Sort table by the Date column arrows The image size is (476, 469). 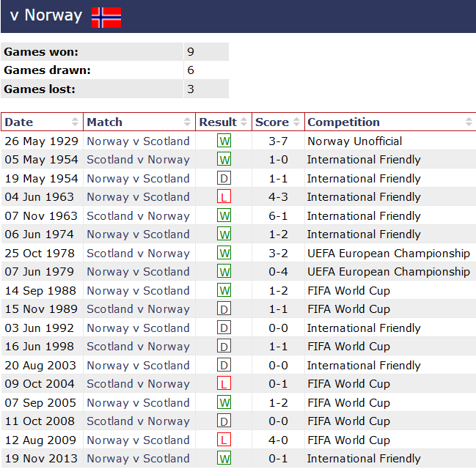pyautogui.click(x=75, y=122)
